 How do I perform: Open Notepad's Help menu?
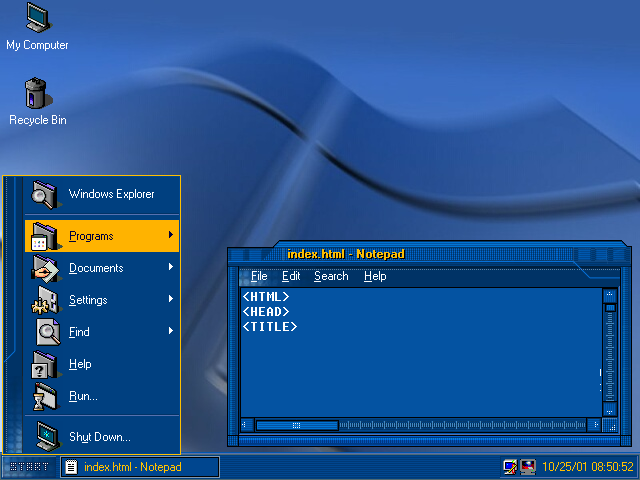pos(375,276)
